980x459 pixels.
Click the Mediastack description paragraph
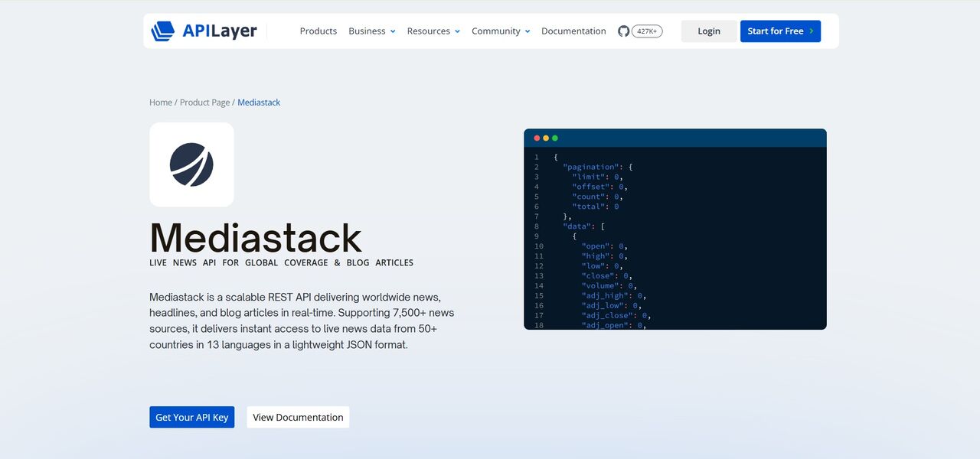click(302, 321)
